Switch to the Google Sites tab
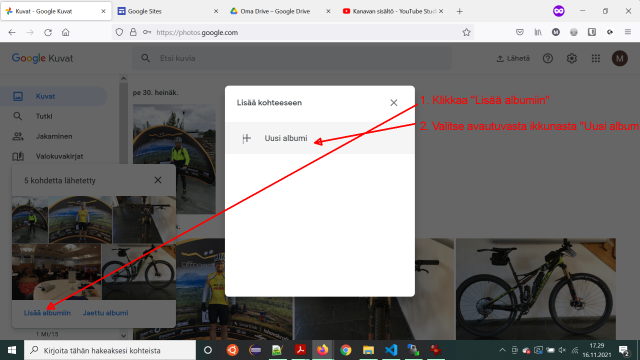 tap(168, 11)
